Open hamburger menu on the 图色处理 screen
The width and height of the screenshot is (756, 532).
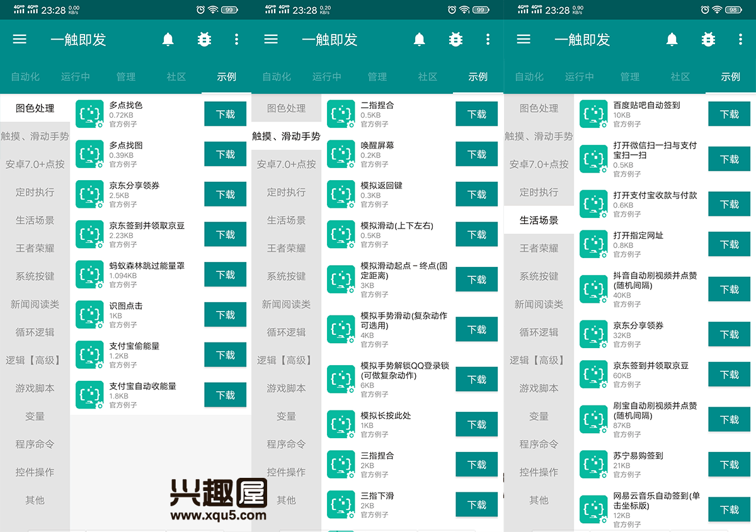20,39
